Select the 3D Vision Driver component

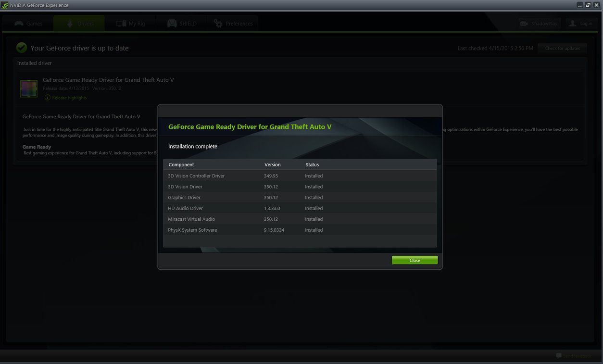[x=185, y=187]
